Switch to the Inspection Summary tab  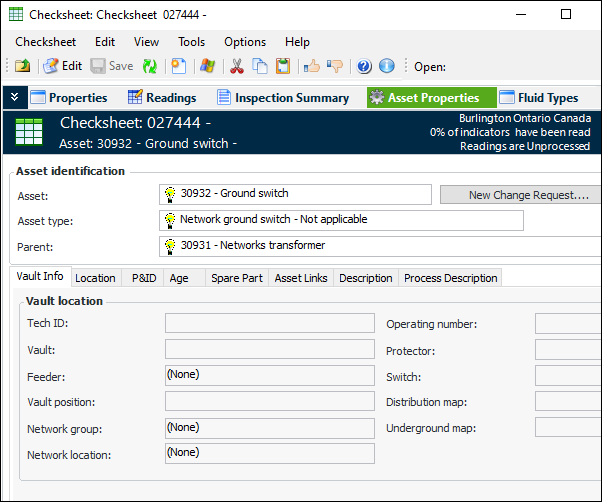(281, 97)
